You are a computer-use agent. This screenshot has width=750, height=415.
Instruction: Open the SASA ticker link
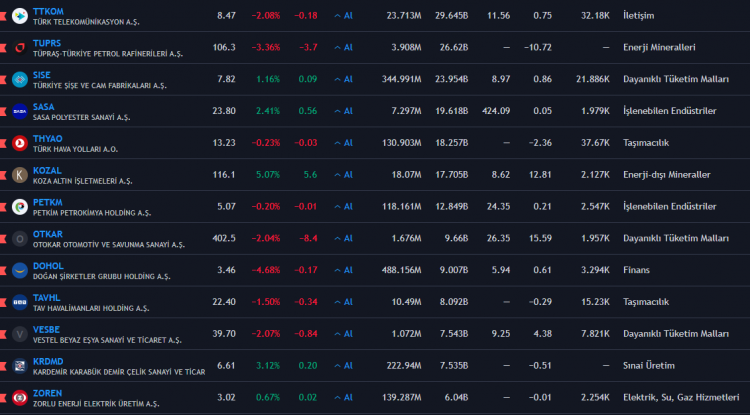point(44,107)
